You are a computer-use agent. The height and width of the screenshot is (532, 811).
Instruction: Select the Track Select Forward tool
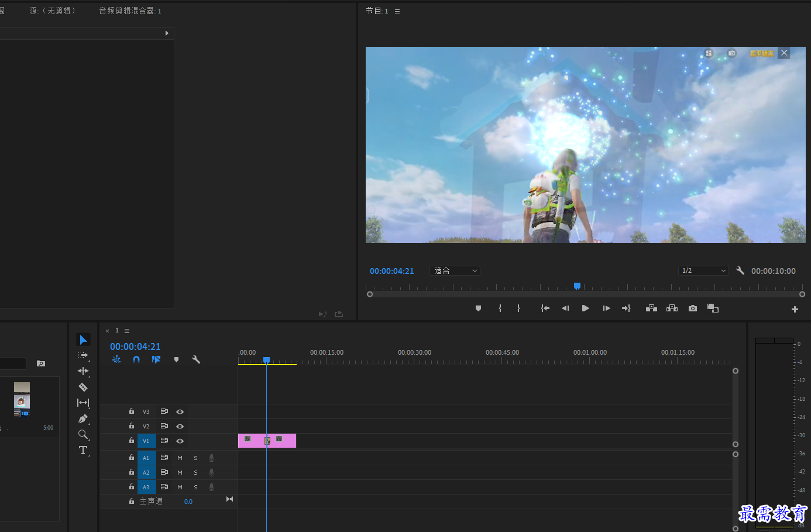tap(83, 355)
